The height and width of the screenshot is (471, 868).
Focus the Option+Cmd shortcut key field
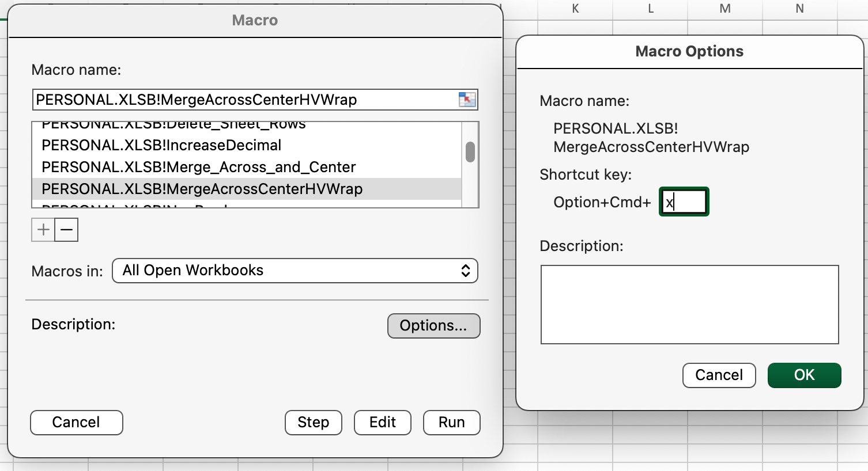tap(684, 202)
